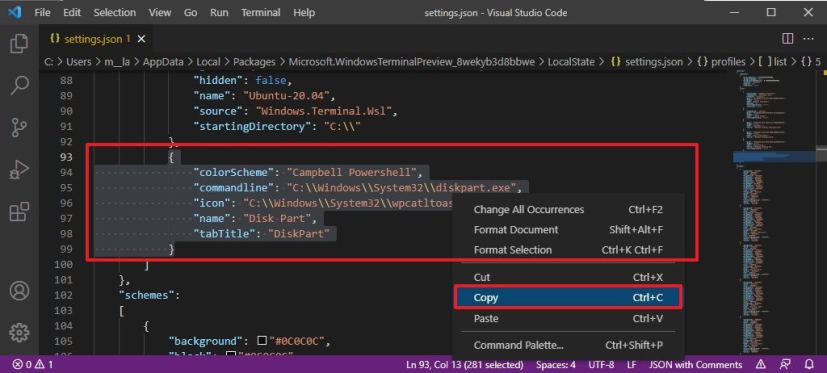Open the Run menu
This screenshot has width=827, height=373.
(219, 12)
